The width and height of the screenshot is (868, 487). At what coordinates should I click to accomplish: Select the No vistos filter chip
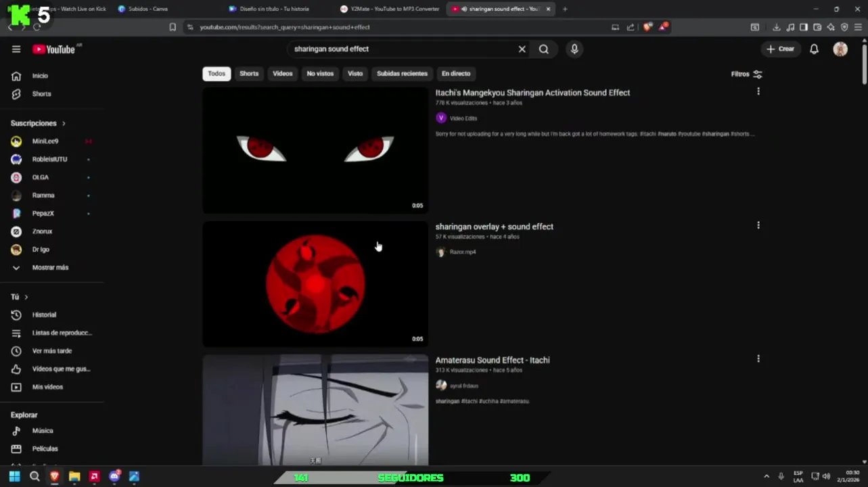click(x=320, y=74)
